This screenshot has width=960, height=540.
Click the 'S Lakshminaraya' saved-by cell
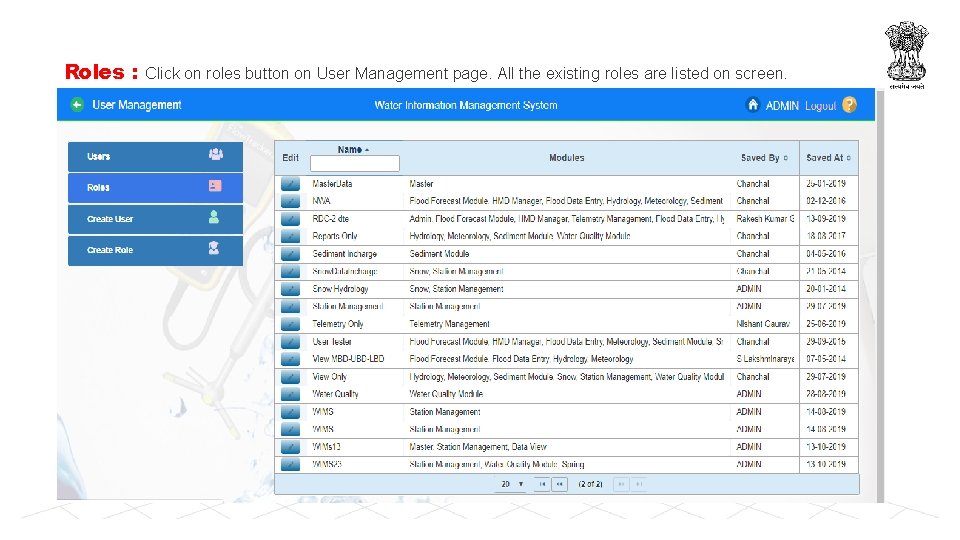(x=765, y=359)
